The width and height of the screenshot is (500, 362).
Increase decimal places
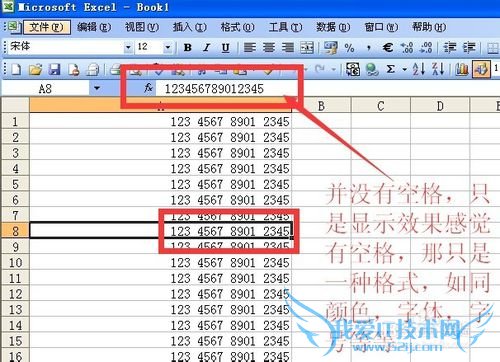[x=407, y=48]
